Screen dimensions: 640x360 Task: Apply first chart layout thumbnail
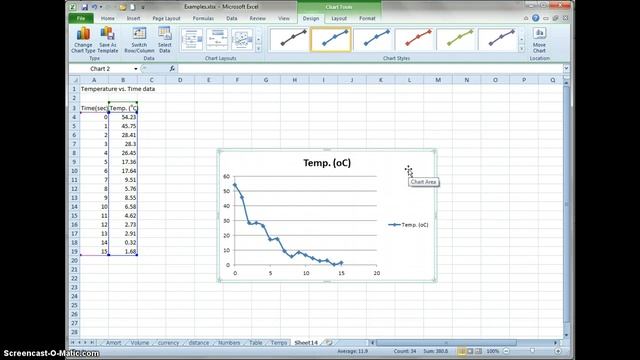point(191,39)
